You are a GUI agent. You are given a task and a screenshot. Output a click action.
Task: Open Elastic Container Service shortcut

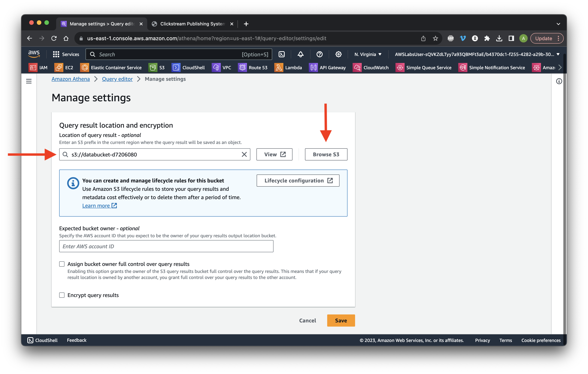(x=111, y=68)
